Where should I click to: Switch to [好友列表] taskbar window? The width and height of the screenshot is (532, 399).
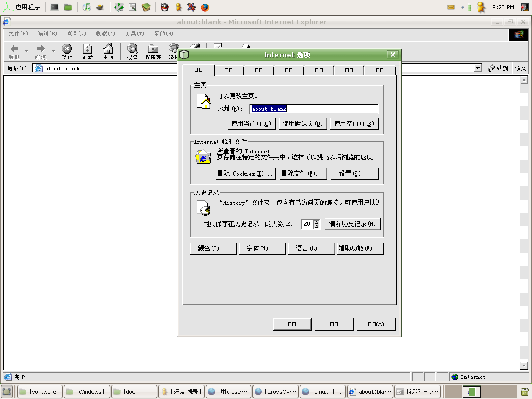click(181, 392)
